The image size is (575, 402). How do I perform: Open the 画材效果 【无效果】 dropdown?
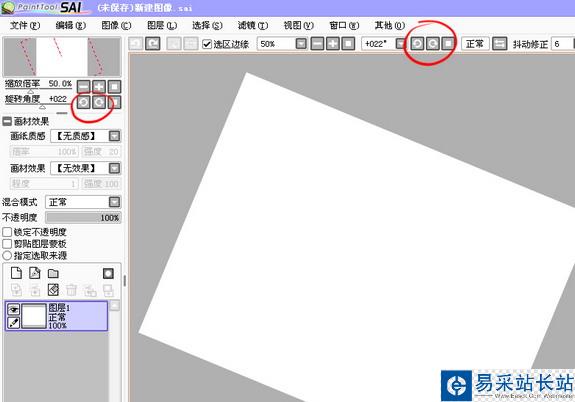coord(114,168)
